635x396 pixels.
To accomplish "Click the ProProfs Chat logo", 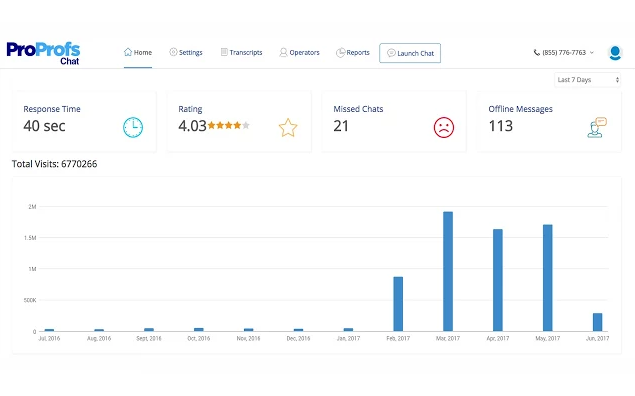I will point(43,53).
